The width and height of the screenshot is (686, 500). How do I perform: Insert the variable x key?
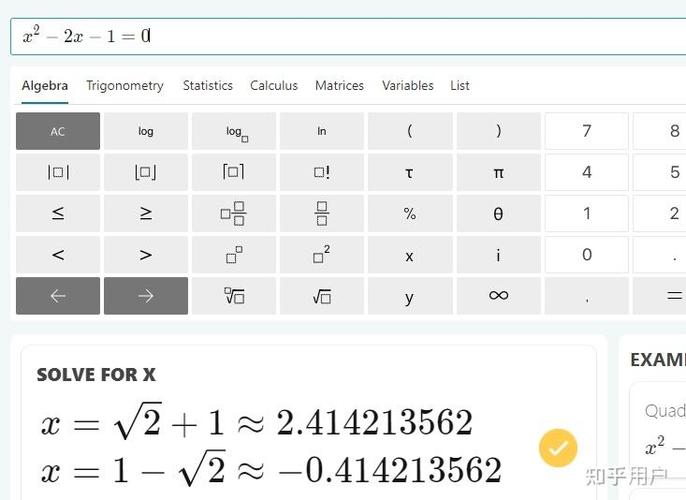(410, 255)
